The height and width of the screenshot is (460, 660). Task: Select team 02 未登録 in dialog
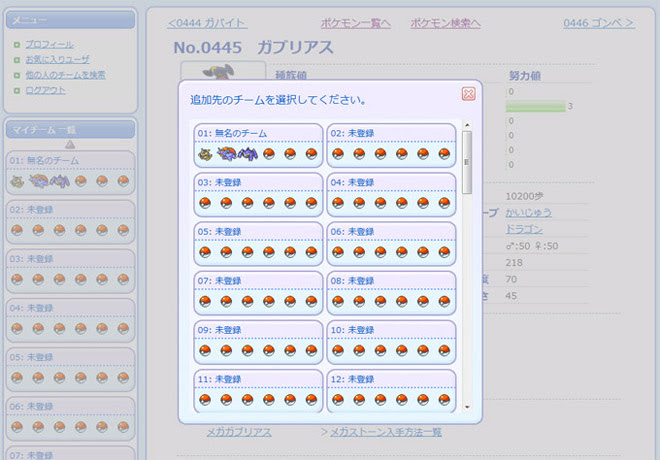[391, 145]
